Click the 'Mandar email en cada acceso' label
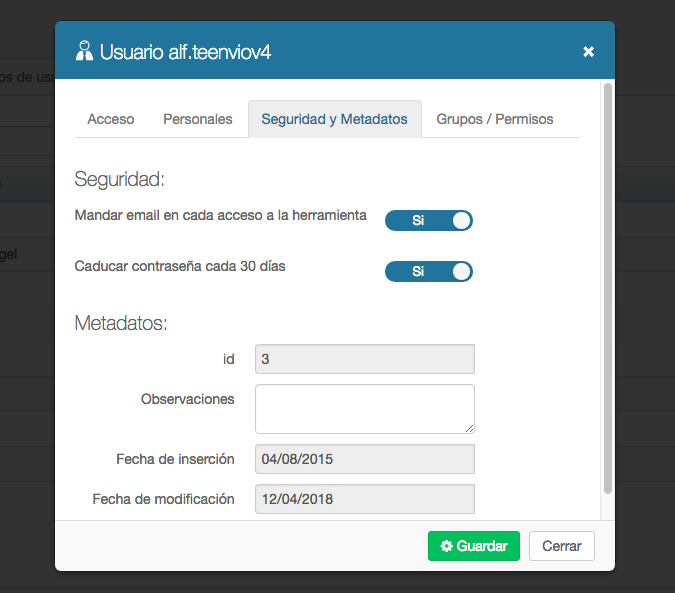675x593 pixels. click(x=221, y=215)
